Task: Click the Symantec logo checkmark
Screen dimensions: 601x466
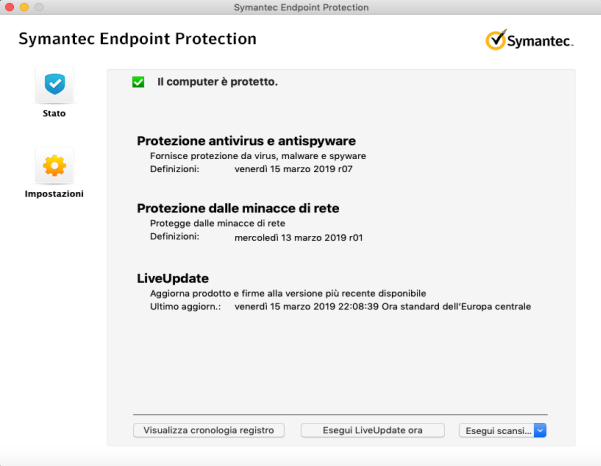Action: [x=496, y=40]
